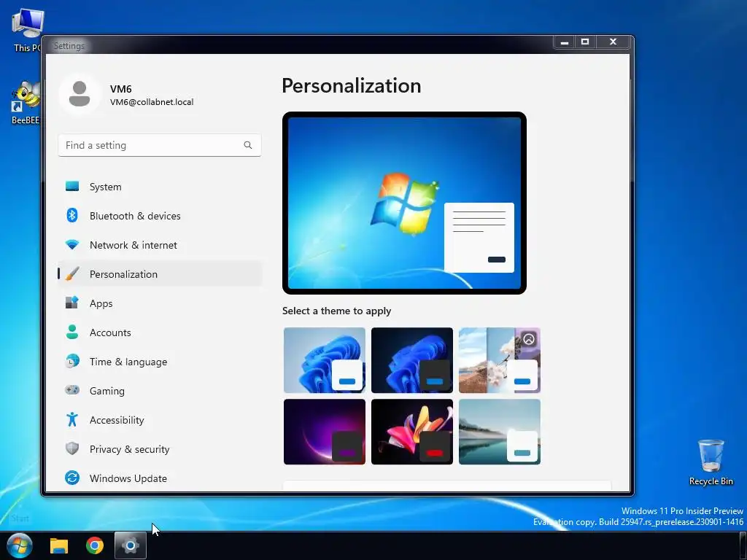Minimize the Settings window

coord(565,42)
